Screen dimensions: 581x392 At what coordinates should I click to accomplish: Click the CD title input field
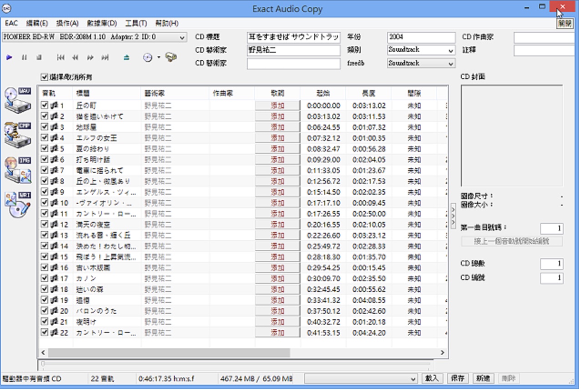point(294,37)
